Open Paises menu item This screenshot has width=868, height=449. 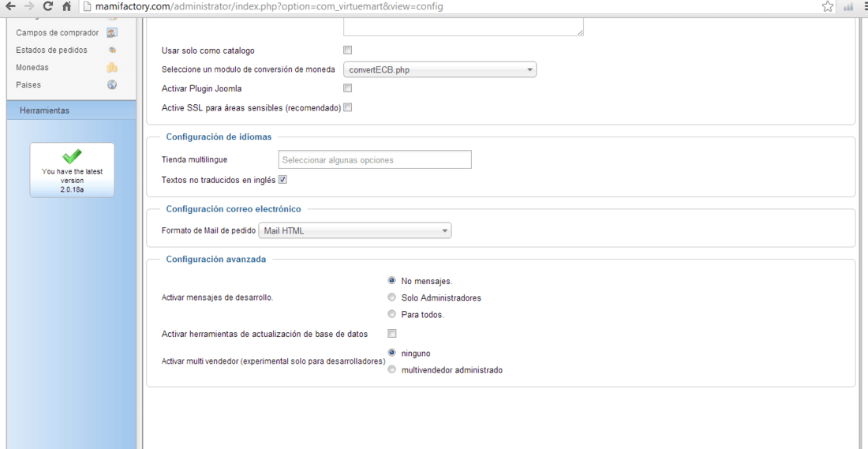(28, 84)
